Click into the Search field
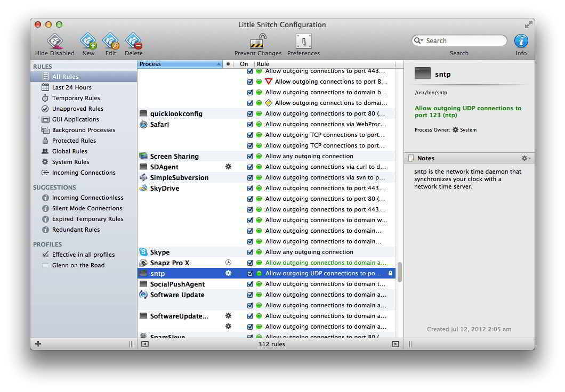The height and width of the screenshot is (392, 565). (464, 41)
